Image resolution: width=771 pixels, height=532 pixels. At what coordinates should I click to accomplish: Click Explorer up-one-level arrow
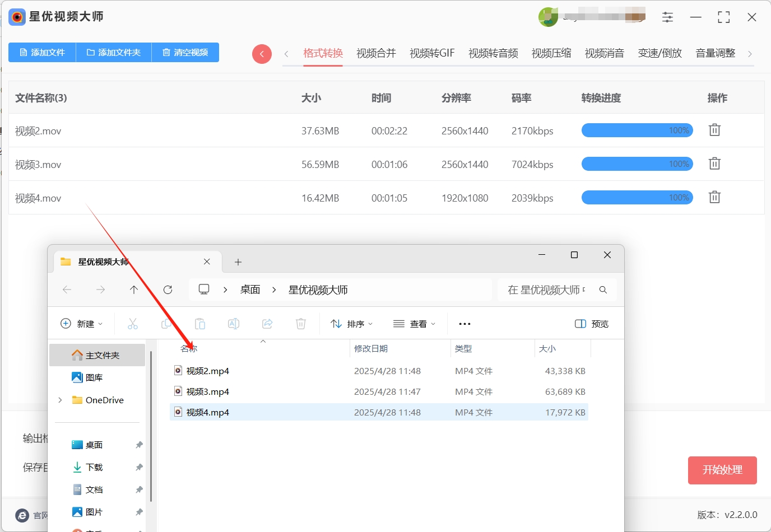tap(133, 290)
